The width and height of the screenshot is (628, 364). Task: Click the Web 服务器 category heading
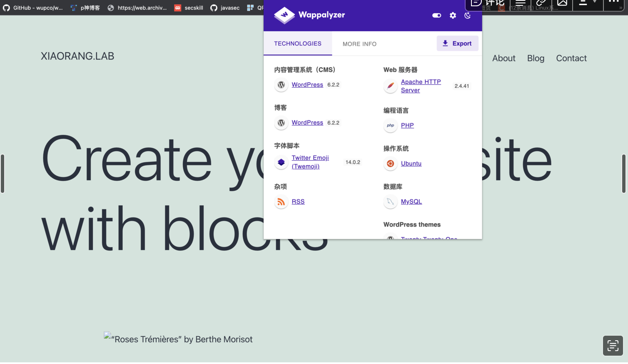click(x=400, y=70)
